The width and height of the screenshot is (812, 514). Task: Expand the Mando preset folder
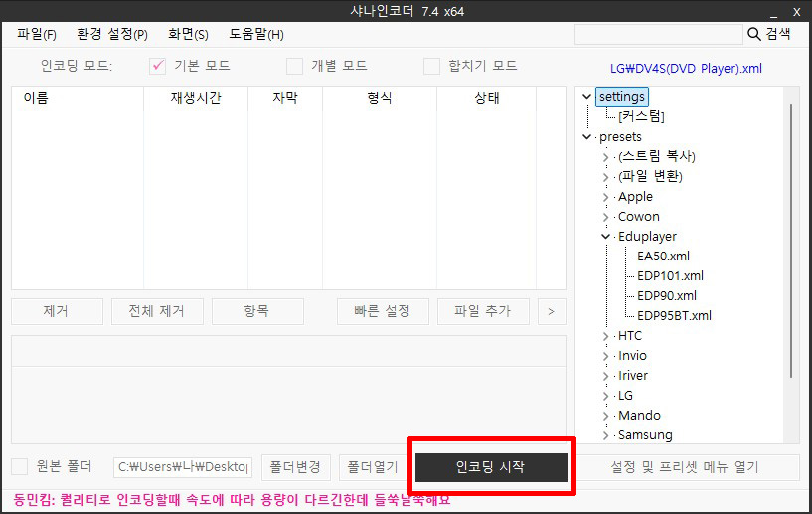click(606, 416)
